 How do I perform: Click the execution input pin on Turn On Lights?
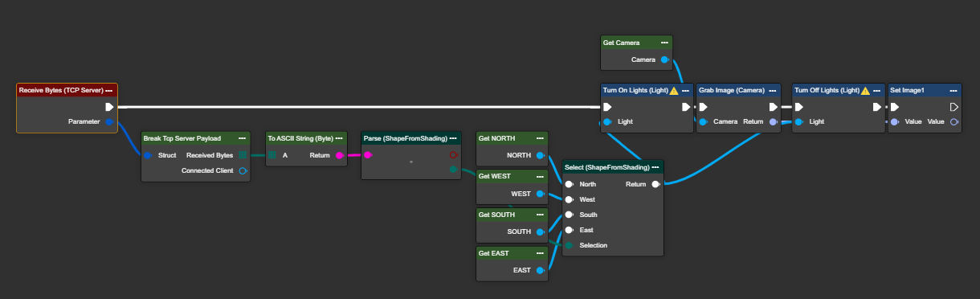tap(607, 107)
